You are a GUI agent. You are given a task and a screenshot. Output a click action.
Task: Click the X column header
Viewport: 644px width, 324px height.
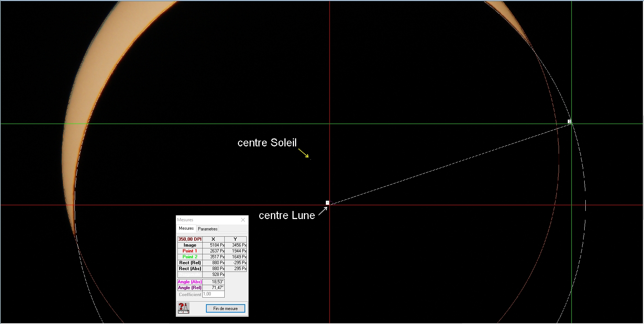[213, 239]
